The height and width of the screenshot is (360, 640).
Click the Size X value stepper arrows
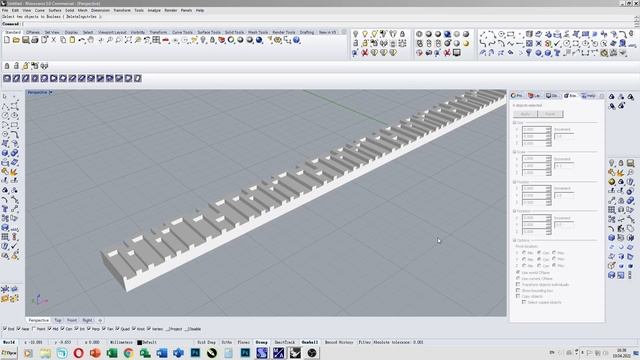point(549,129)
